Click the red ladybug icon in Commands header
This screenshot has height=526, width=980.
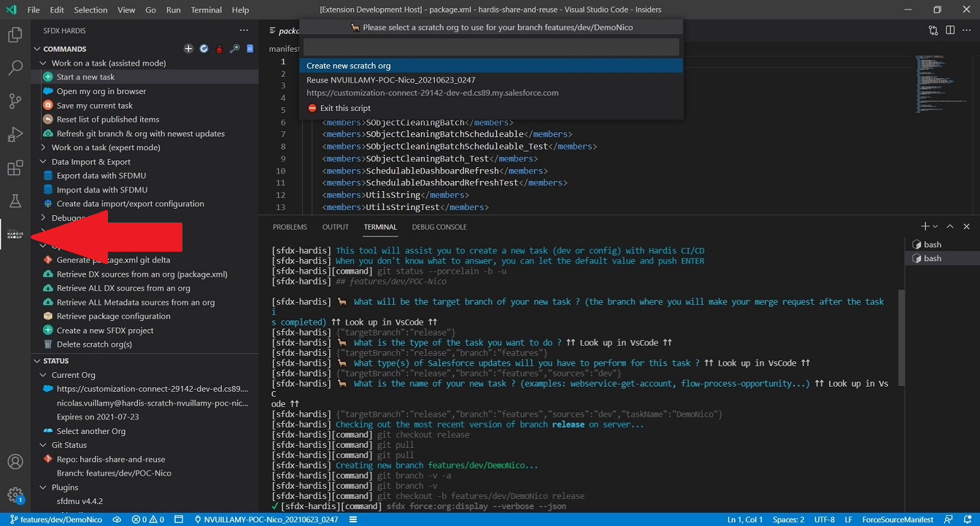pos(219,49)
